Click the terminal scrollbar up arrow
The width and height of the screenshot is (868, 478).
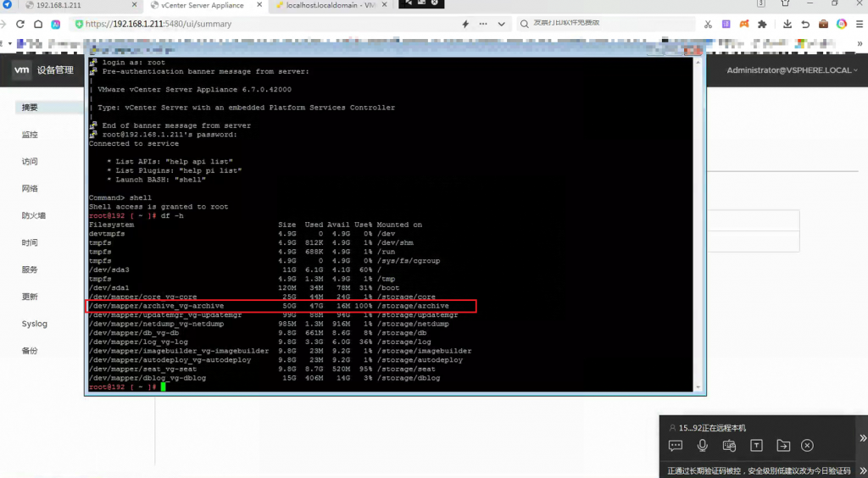[x=698, y=62]
